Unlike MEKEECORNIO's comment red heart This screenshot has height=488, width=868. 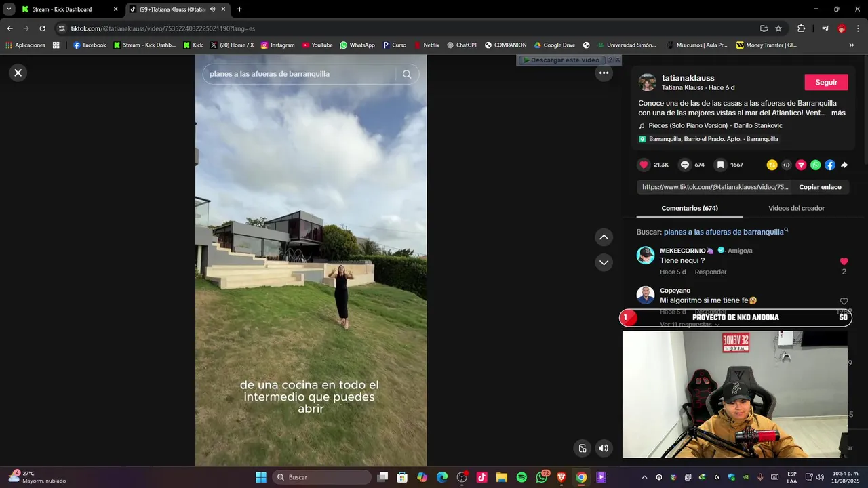tap(844, 261)
